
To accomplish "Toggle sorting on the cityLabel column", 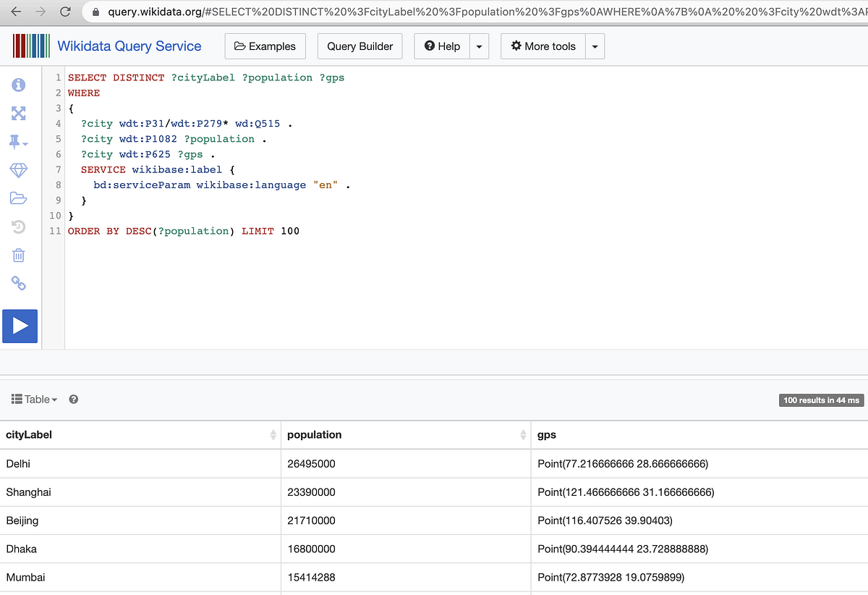I will 273,434.
